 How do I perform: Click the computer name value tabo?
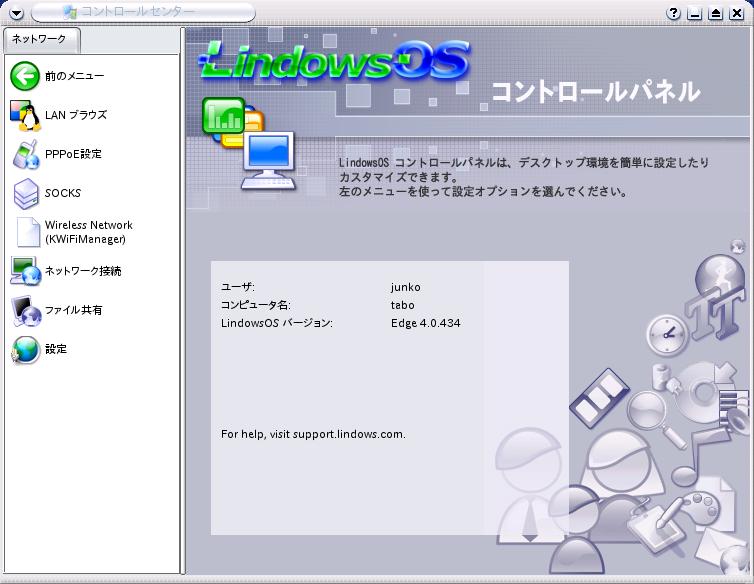click(402, 305)
